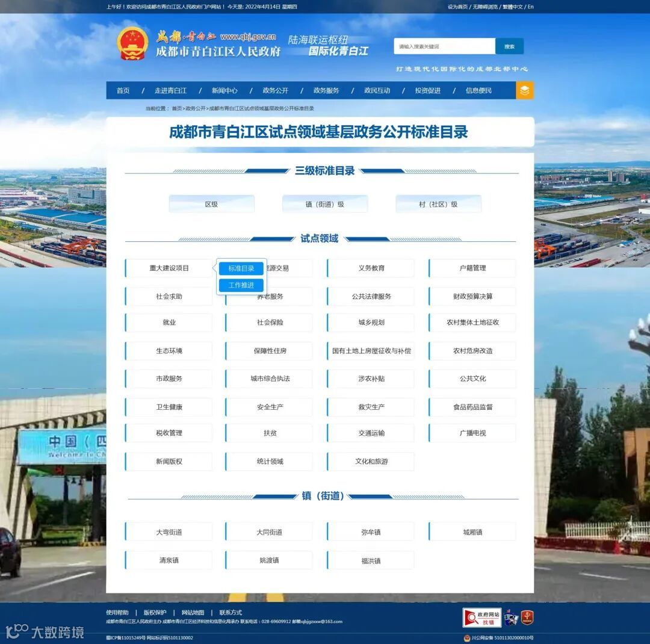Image resolution: width=650 pixels, height=644 pixels.
Task: Click the cyber police badge icon
Action: tap(511, 618)
